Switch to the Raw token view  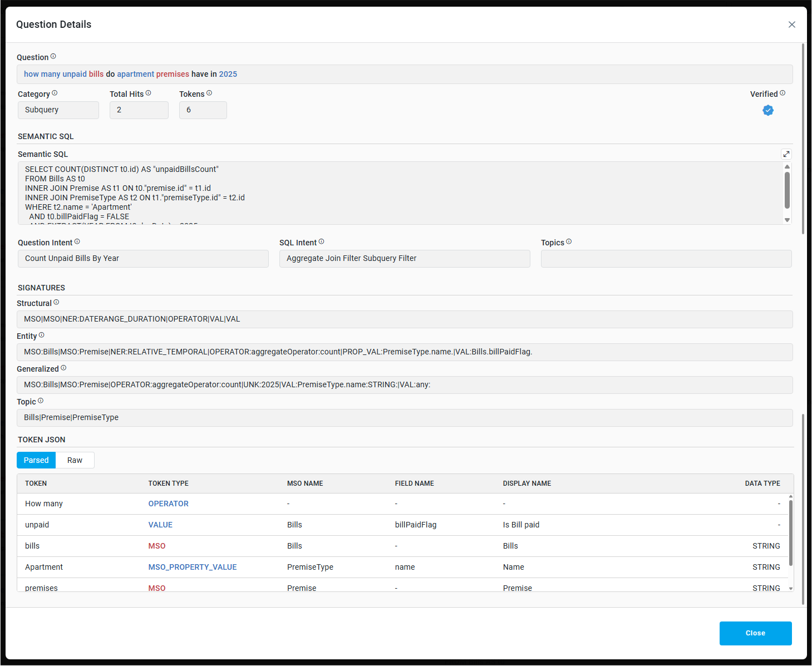click(75, 460)
